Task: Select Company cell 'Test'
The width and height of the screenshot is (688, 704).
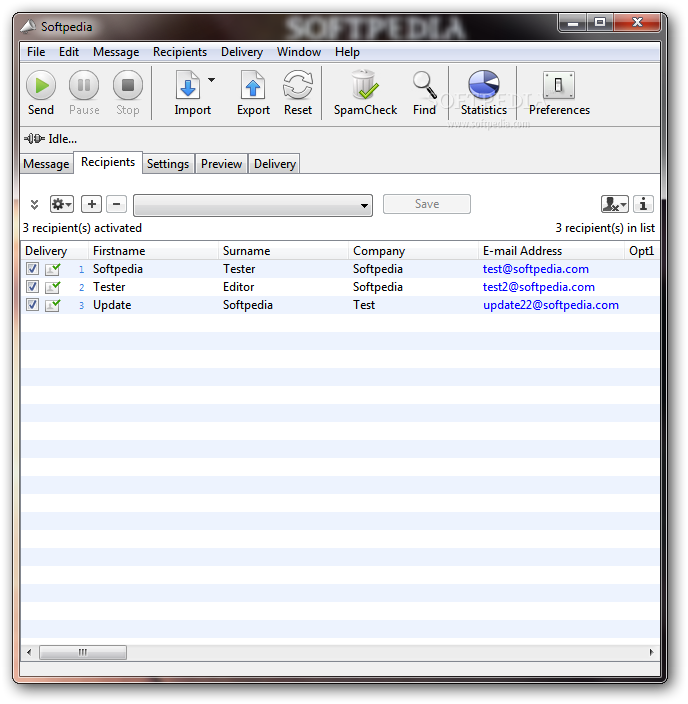Action: pos(364,305)
